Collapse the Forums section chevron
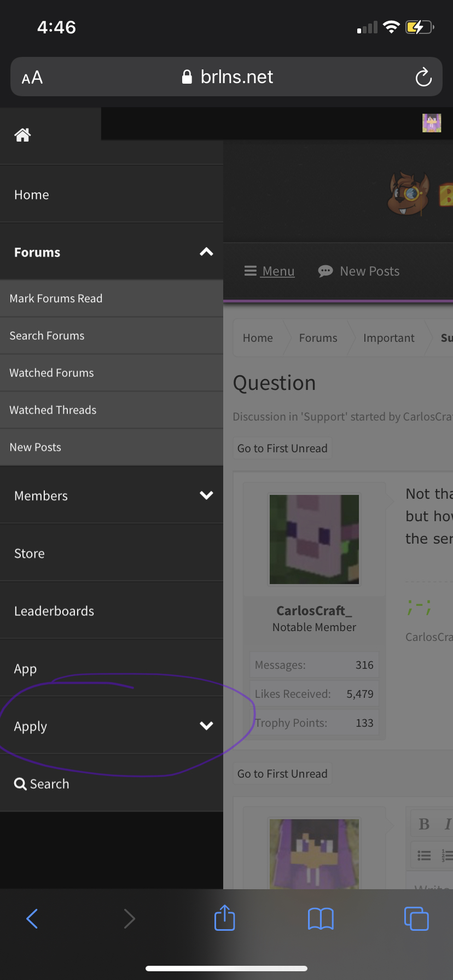 pos(206,252)
